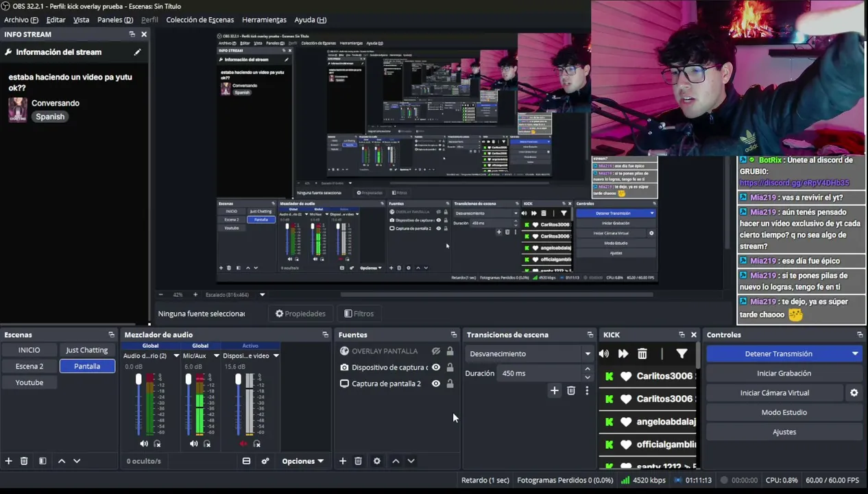Mute the Audio del escritorio (2) channel
This screenshot has height=494, width=868.
coord(144,444)
